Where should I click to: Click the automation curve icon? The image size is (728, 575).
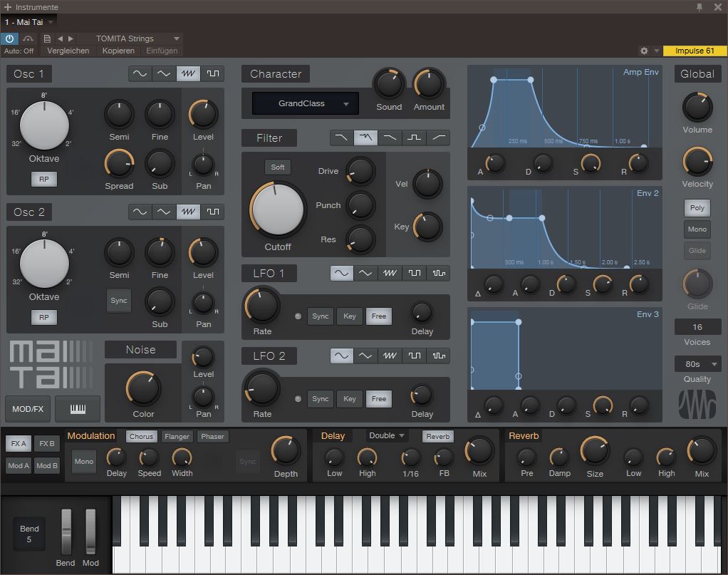click(x=28, y=38)
